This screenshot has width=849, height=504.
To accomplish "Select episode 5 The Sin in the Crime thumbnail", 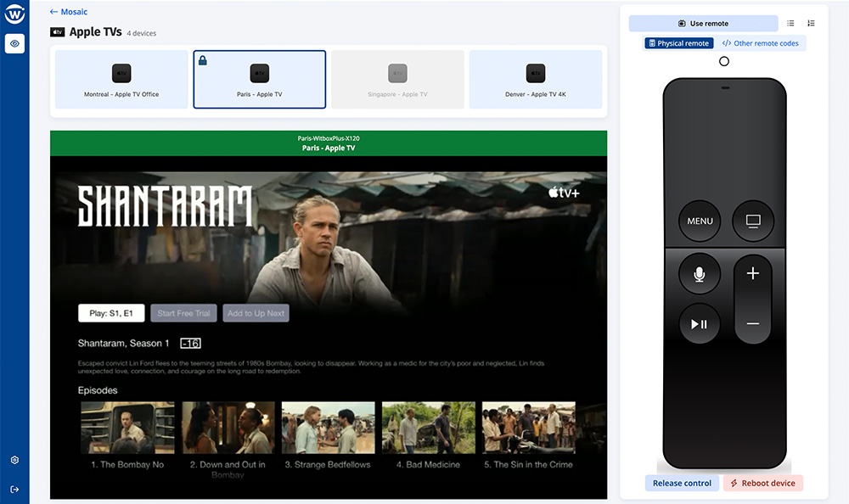I will [x=528, y=428].
